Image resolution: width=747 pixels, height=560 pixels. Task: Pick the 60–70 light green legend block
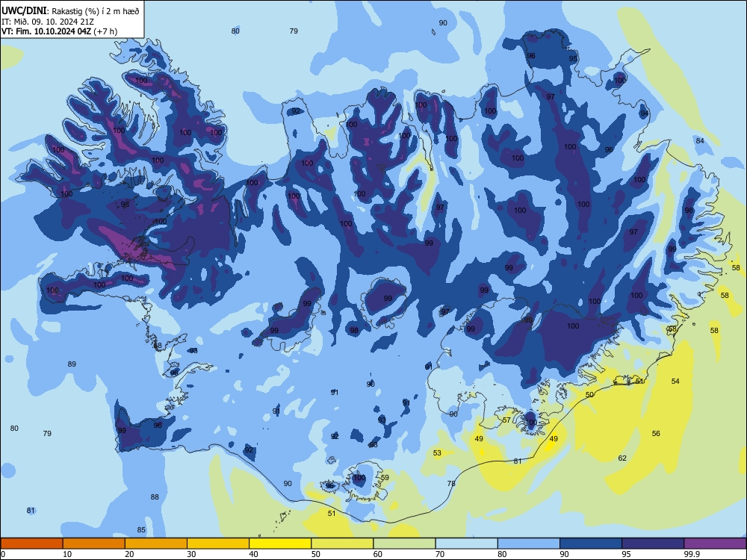(404, 544)
